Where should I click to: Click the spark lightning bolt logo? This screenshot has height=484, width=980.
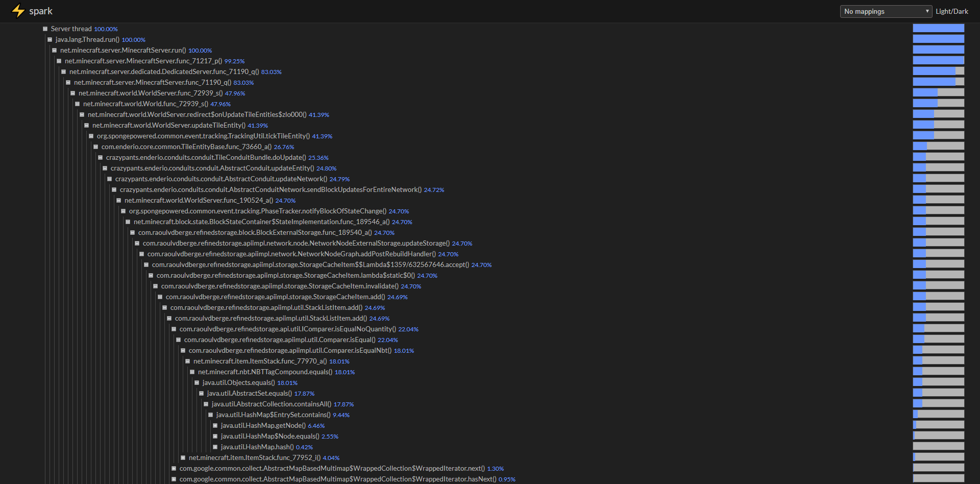click(x=18, y=10)
